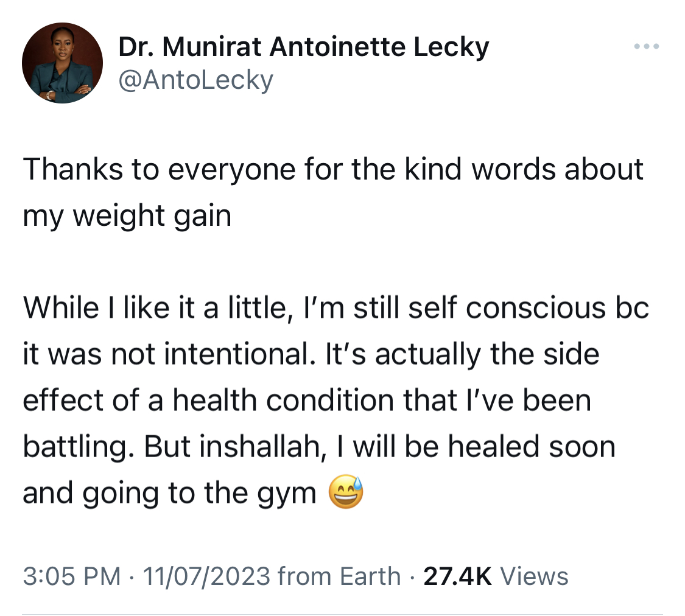Image resolution: width=685 pixels, height=616 pixels.
Task: Open Dr. Munirat's profile picture
Action: point(63,63)
